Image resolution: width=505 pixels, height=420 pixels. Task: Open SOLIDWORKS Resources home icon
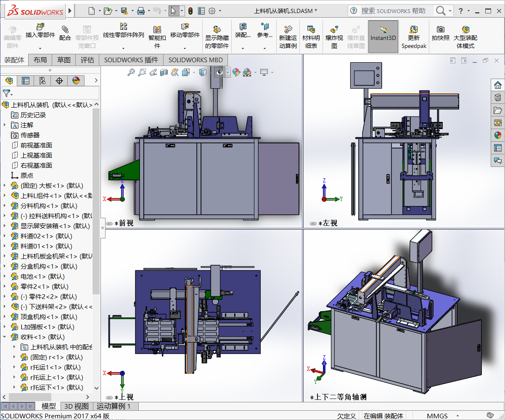coord(498,85)
